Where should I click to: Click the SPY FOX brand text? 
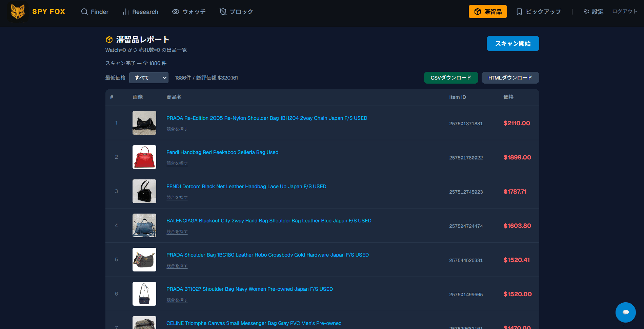[x=48, y=12]
